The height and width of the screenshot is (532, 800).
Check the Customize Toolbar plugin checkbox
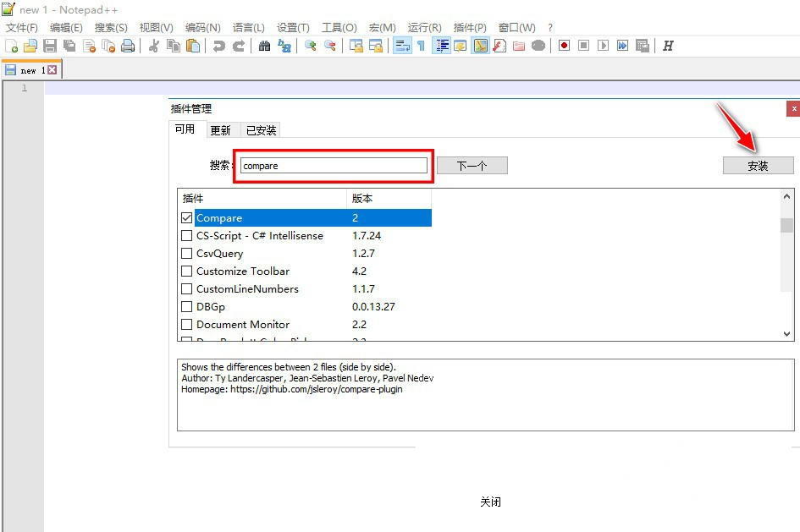[187, 271]
